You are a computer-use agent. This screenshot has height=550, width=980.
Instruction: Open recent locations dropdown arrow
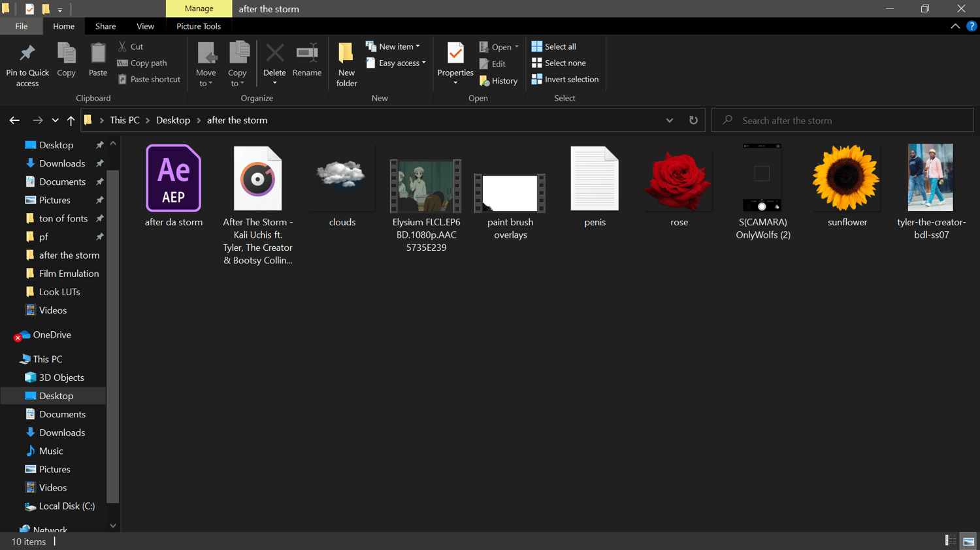55,120
